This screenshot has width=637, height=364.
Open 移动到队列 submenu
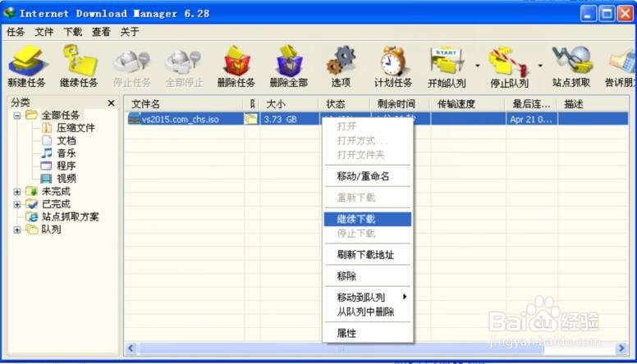tap(368, 297)
